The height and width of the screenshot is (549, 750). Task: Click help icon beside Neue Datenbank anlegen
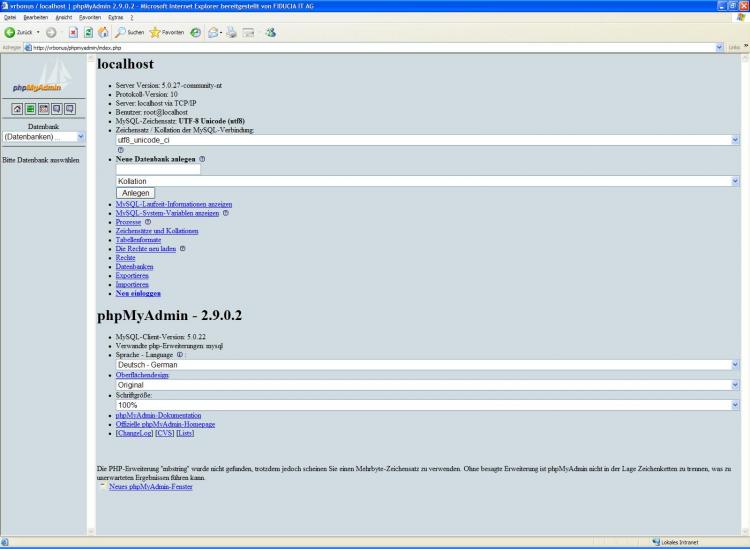pos(202,159)
